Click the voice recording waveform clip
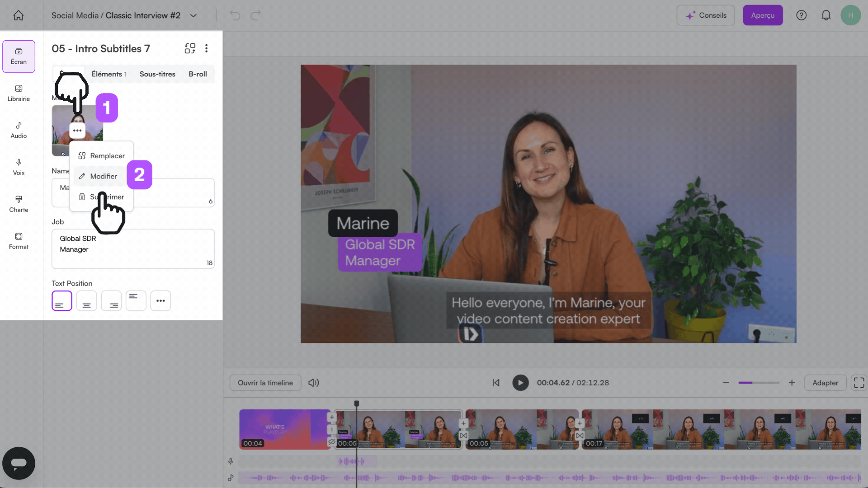Viewport: 868px width, 488px height. coord(357,461)
